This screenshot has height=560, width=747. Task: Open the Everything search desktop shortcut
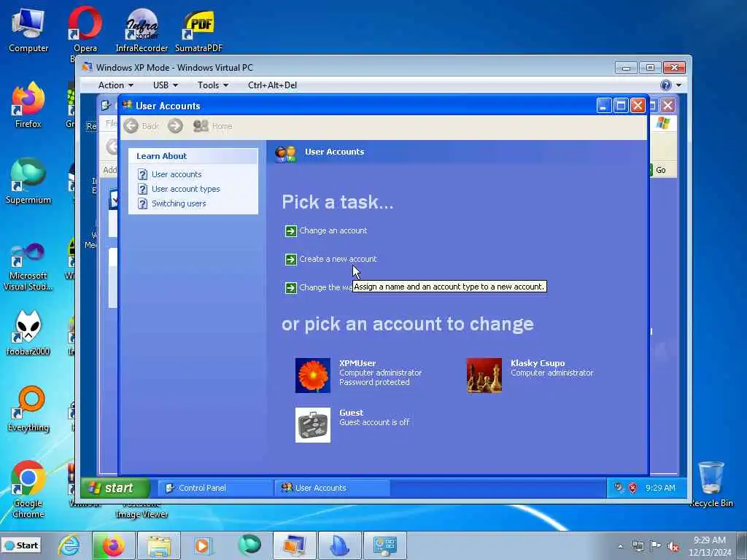[28, 408]
